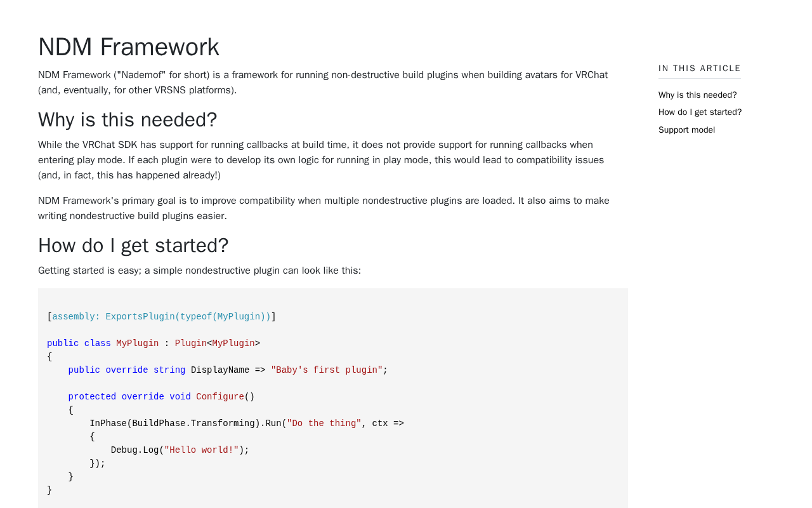The height and width of the screenshot is (508, 812).
Task: Go to 'Support model' section link
Action: click(x=686, y=130)
